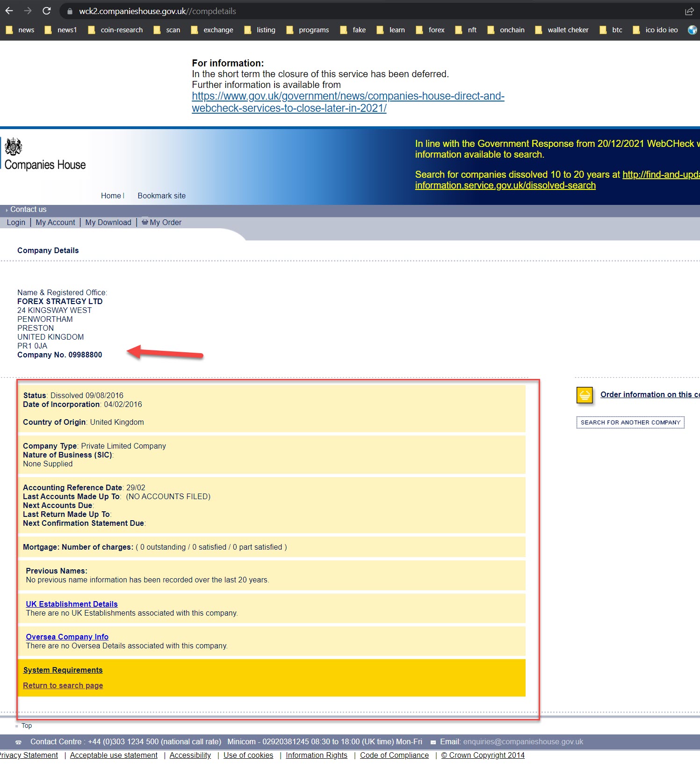Viewport: 700px width, 777px height.
Task: Click the globe bookmark icon
Action: [693, 30]
